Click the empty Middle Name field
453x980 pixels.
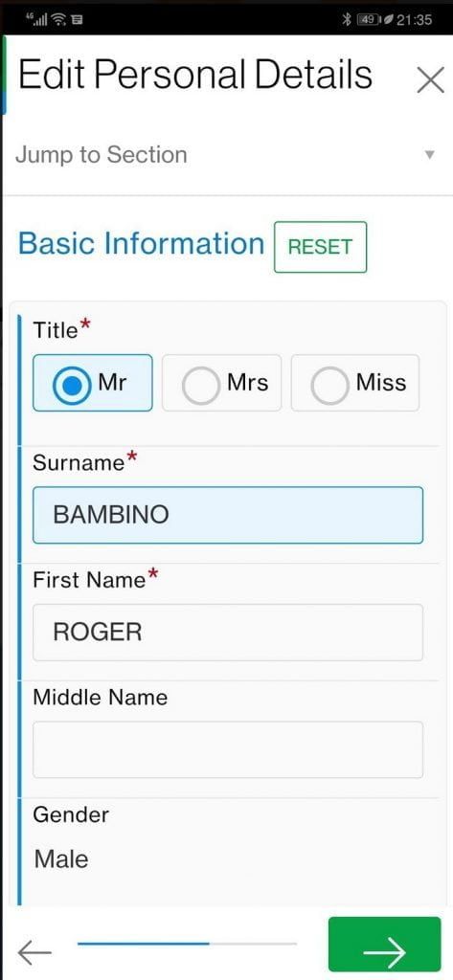228,749
